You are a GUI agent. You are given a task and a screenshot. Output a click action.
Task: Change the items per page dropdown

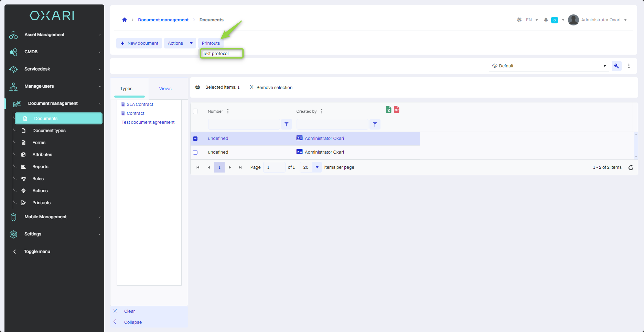click(x=317, y=167)
